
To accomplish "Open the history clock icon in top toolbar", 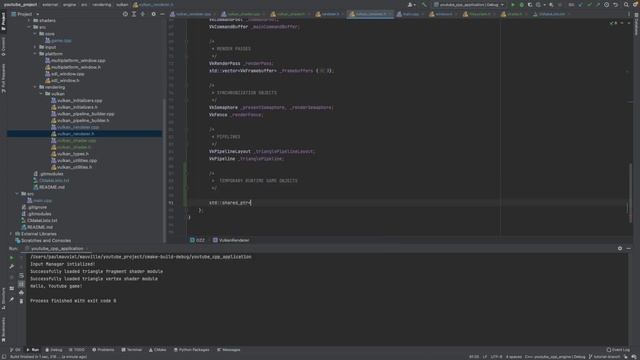I will pyautogui.click(x=607, y=4).
